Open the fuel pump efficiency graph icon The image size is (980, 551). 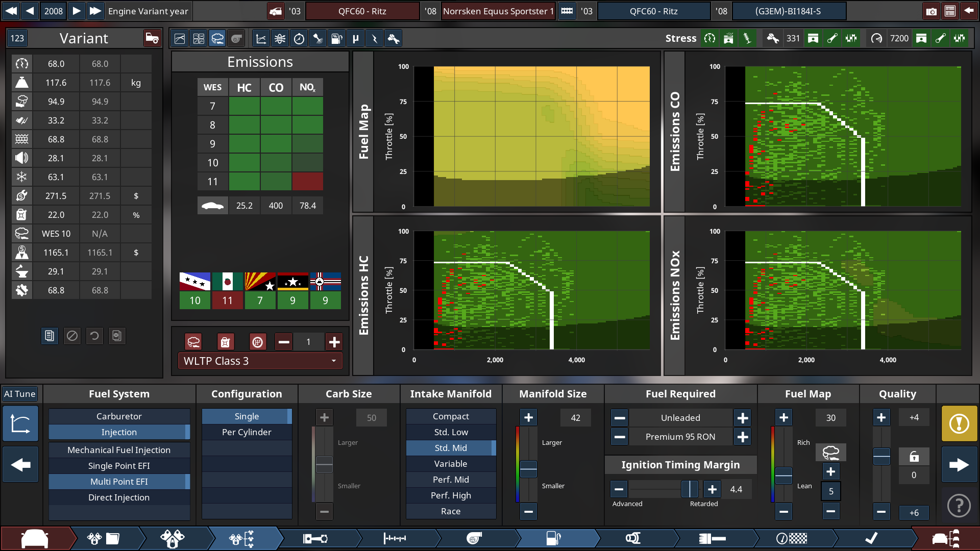336,38
